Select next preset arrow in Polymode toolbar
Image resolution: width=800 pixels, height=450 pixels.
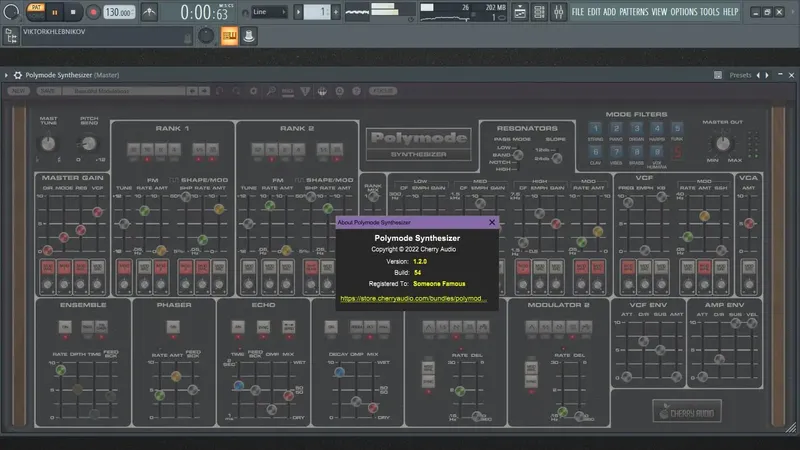[x=204, y=91]
